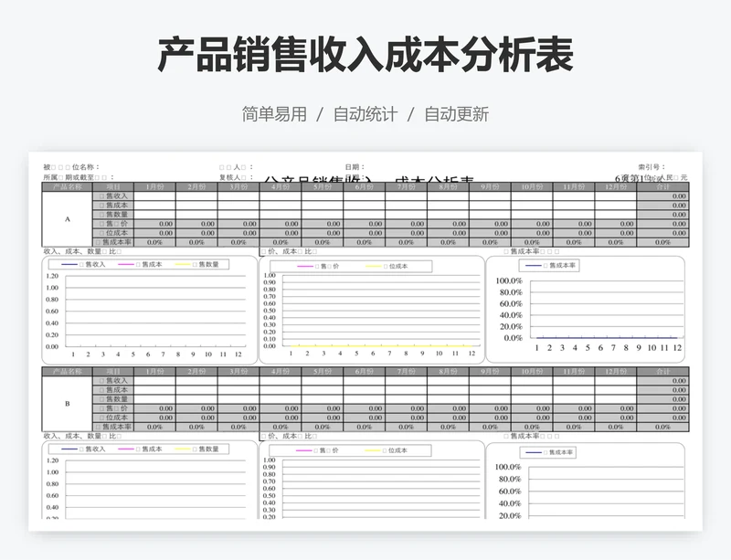Select the 10月份 column header in product B table
This screenshot has width=731, height=560.
coord(532,372)
